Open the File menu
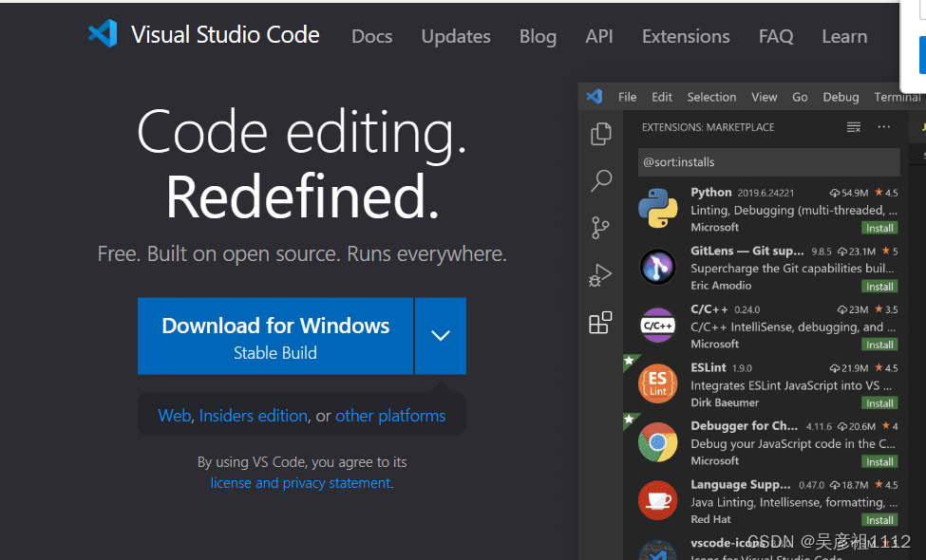 pyautogui.click(x=627, y=97)
